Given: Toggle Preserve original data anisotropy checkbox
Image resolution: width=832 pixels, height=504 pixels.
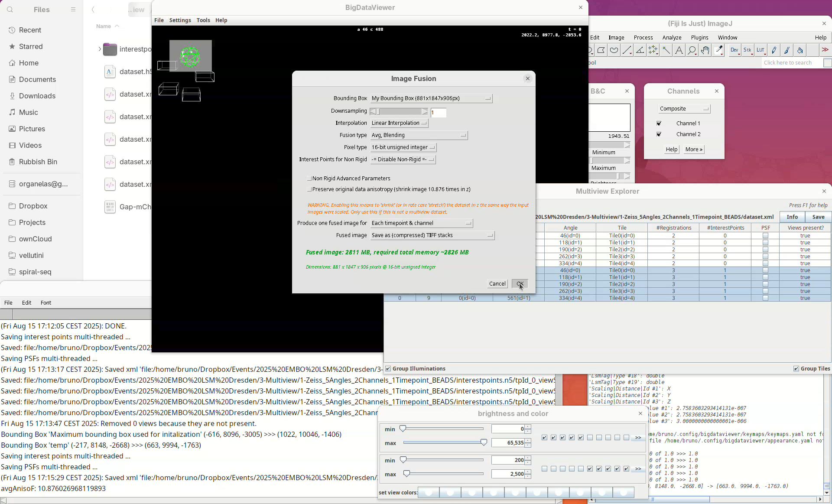Looking at the screenshot, I should [309, 189].
